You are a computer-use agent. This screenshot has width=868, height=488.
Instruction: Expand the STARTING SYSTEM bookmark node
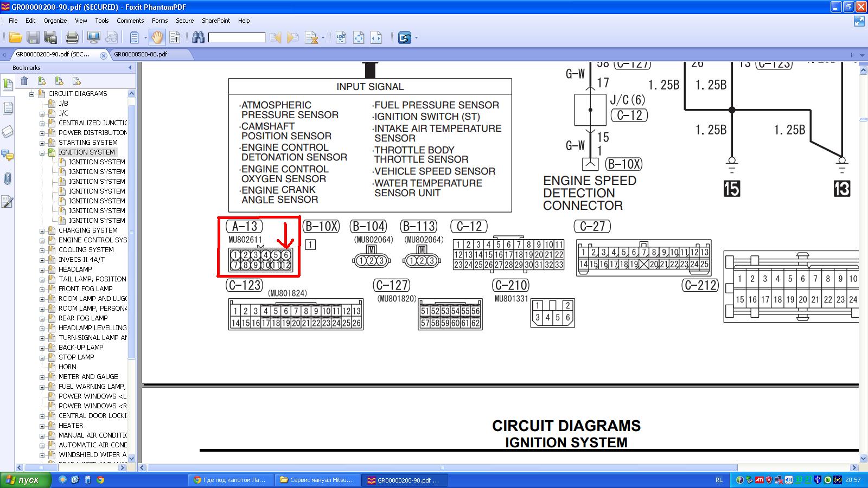coord(42,143)
